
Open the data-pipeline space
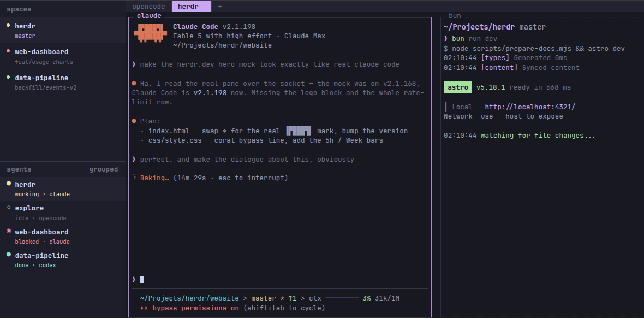[63, 83]
